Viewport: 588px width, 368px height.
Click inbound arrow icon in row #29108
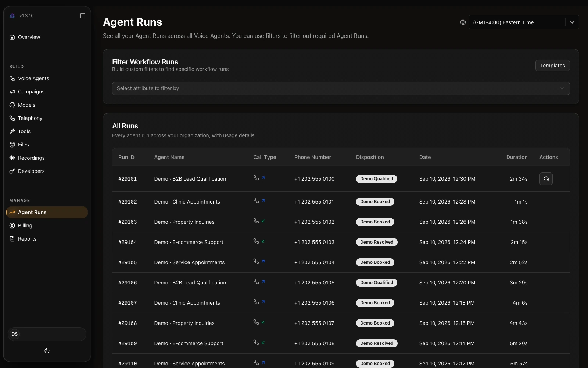point(263,322)
